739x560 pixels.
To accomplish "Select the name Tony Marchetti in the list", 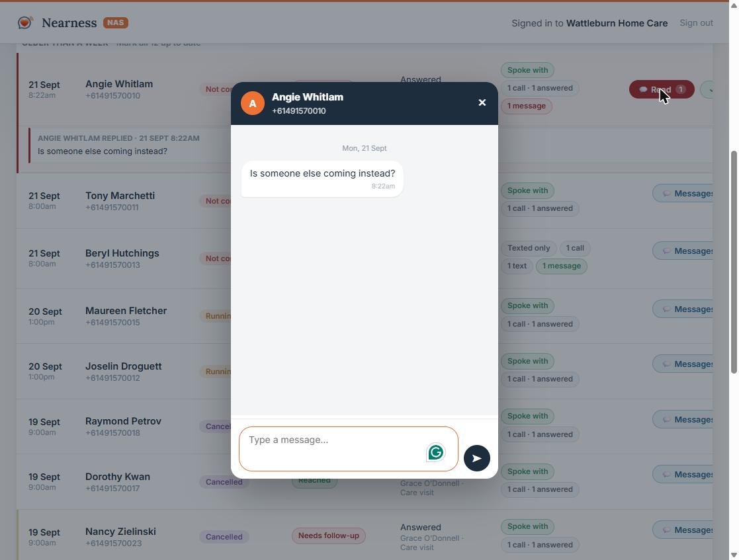I will coord(120,196).
